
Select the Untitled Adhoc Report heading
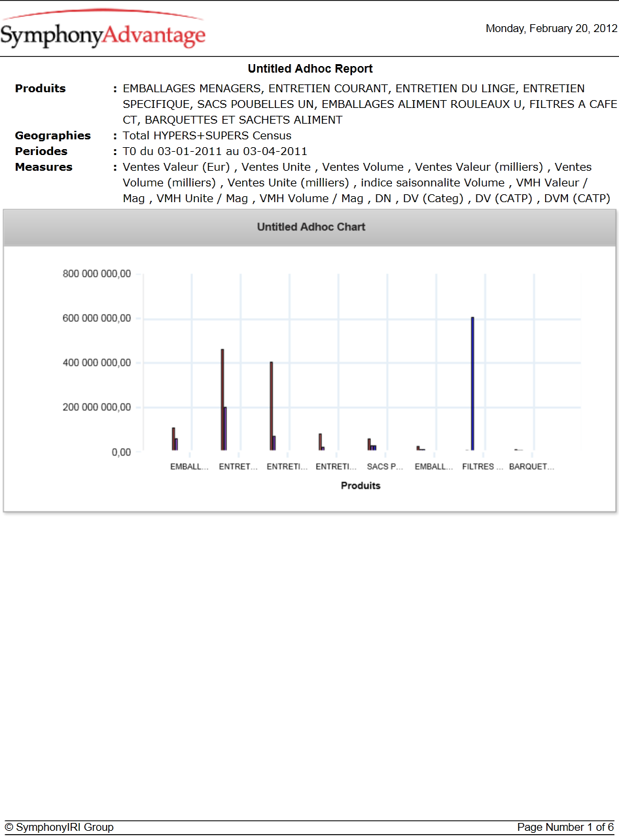point(310,69)
